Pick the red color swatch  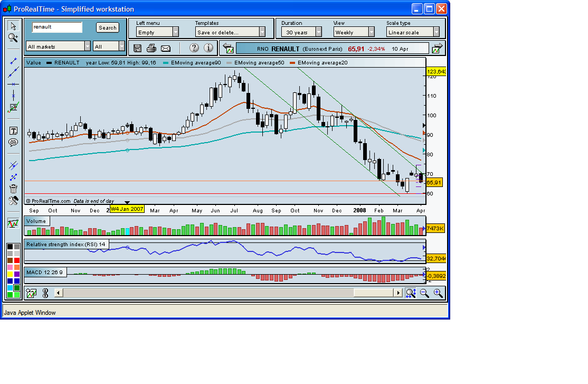click(x=17, y=260)
